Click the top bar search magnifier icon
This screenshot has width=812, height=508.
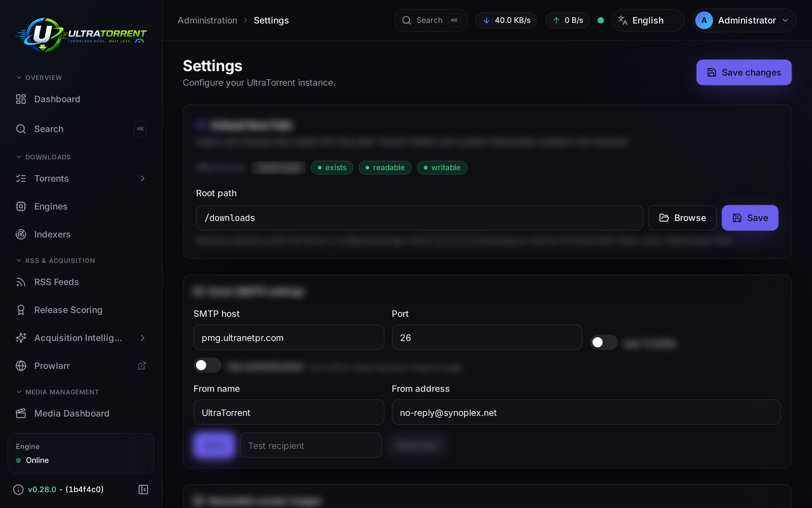(407, 20)
